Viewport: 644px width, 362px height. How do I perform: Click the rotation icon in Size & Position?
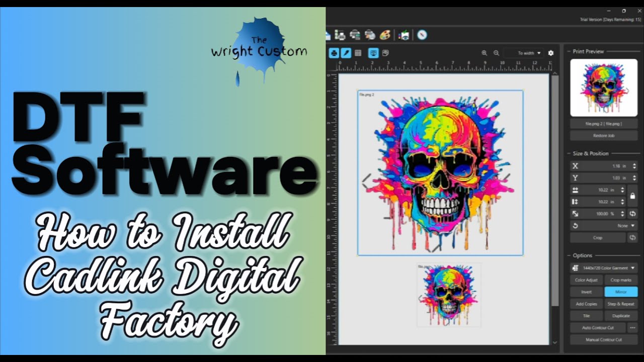576,226
